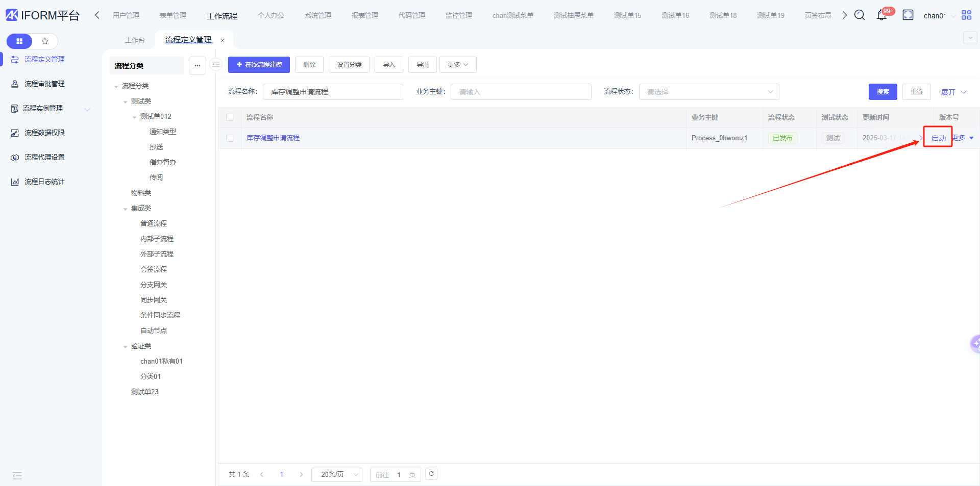Open the 系统管理 top menu
The height and width of the screenshot is (486, 980).
[x=317, y=16]
